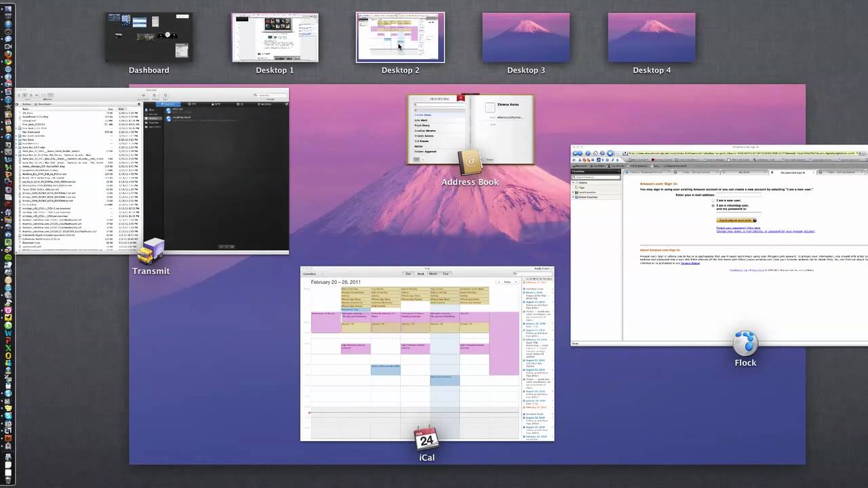868x488 pixels.
Task: Click the red bookmark in Address Book
Action: click(x=461, y=98)
